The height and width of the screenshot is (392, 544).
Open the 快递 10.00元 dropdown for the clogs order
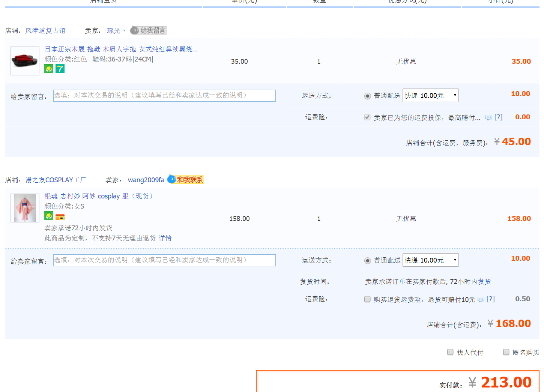(x=431, y=95)
